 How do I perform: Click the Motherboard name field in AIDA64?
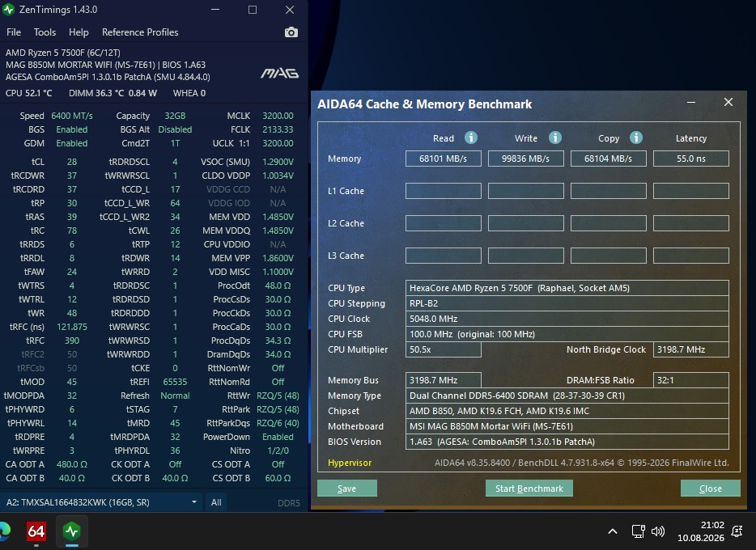click(567, 426)
